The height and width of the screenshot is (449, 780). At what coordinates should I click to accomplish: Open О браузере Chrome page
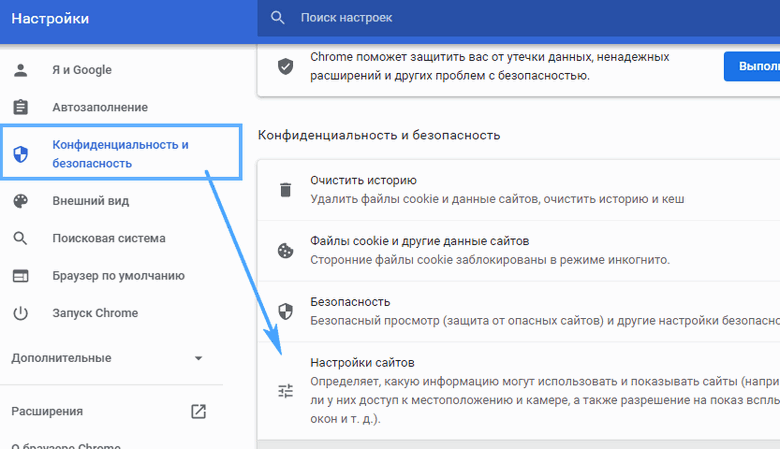(x=66, y=445)
